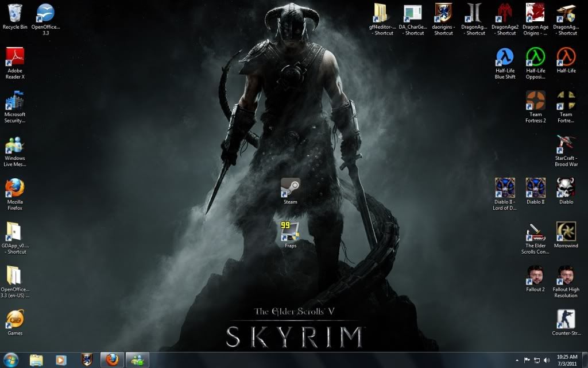Image resolution: width=588 pixels, height=368 pixels.
Task: Click Windows Explorer in the taskbar
Action: point(36,360)
